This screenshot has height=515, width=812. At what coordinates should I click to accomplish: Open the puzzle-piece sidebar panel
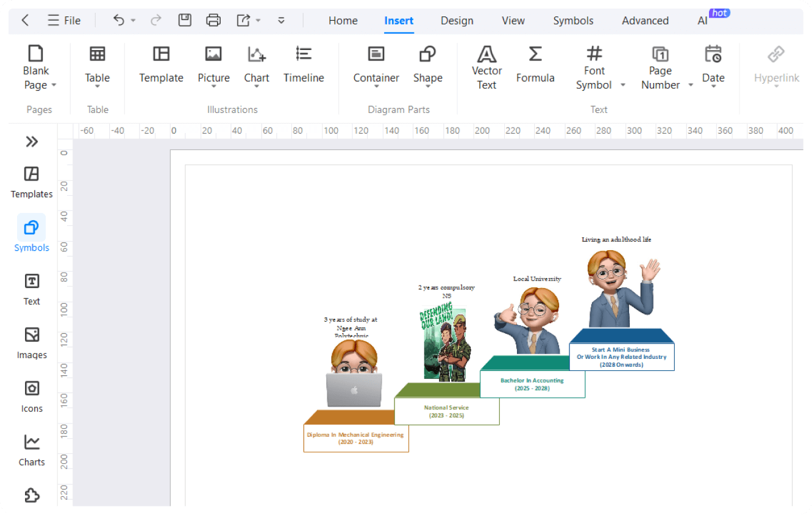point(32,495)
